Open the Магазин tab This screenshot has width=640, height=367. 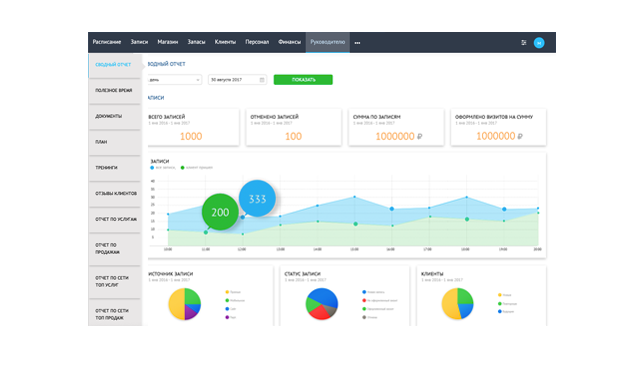click(168, 42)
